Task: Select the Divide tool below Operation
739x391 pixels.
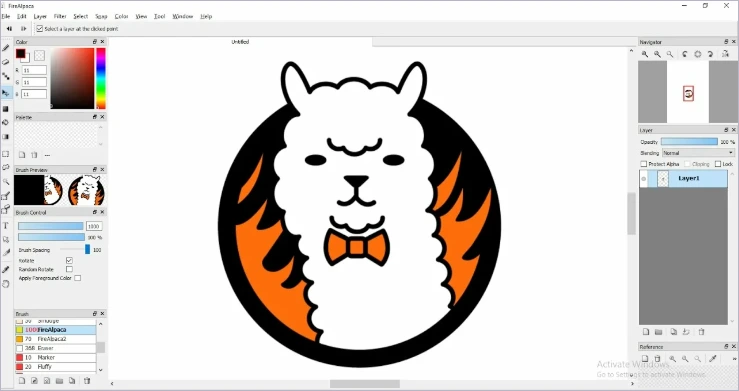Action: pos(6,253)
